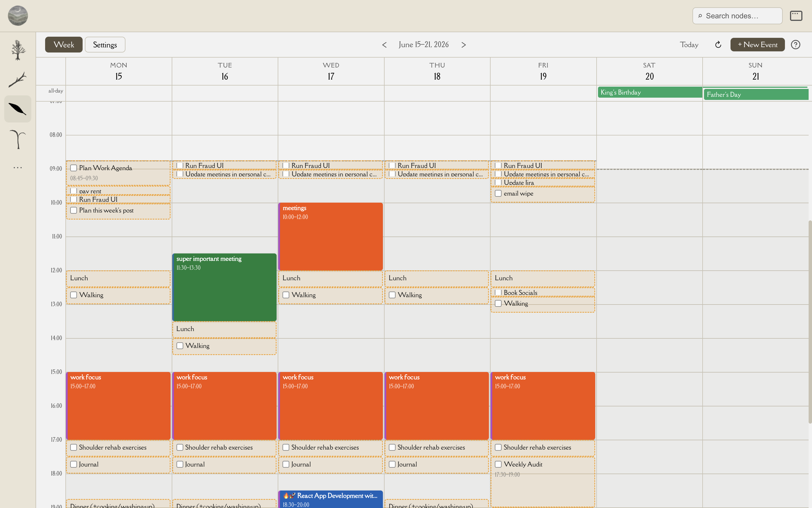Viewport: 812px width, 508px height.
Task: Tick Journal on Tuesday
Action: click(180, 464)
